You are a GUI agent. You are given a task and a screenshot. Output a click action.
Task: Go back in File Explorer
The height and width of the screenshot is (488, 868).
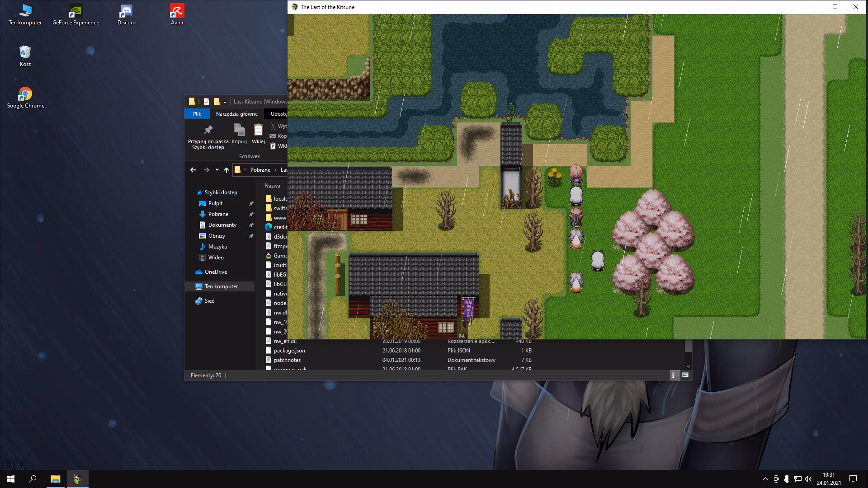[x=193, y=170]
